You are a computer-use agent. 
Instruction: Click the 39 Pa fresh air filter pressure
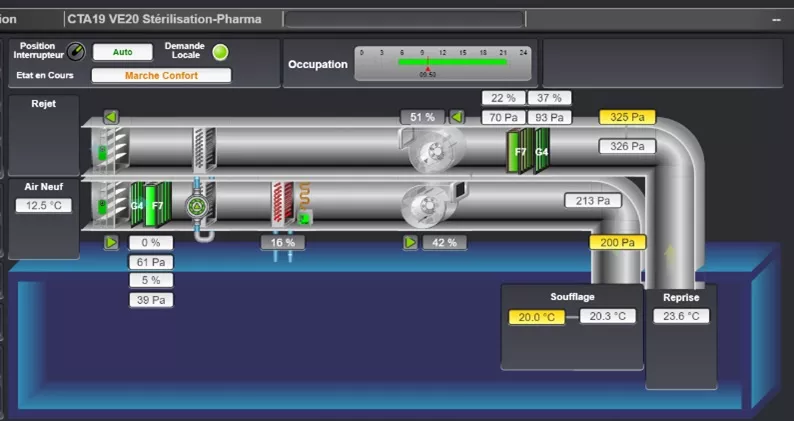pyautogui.click(x=151, y=300)
